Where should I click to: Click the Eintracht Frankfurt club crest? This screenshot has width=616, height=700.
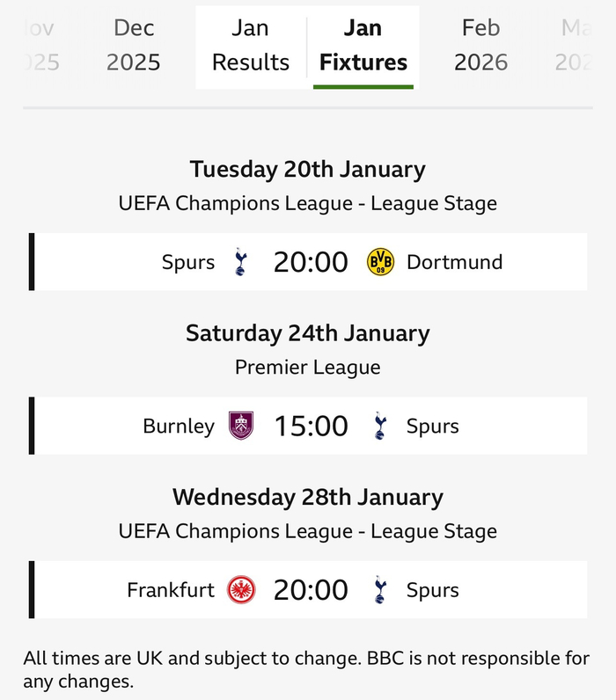[x=241, y=589]
